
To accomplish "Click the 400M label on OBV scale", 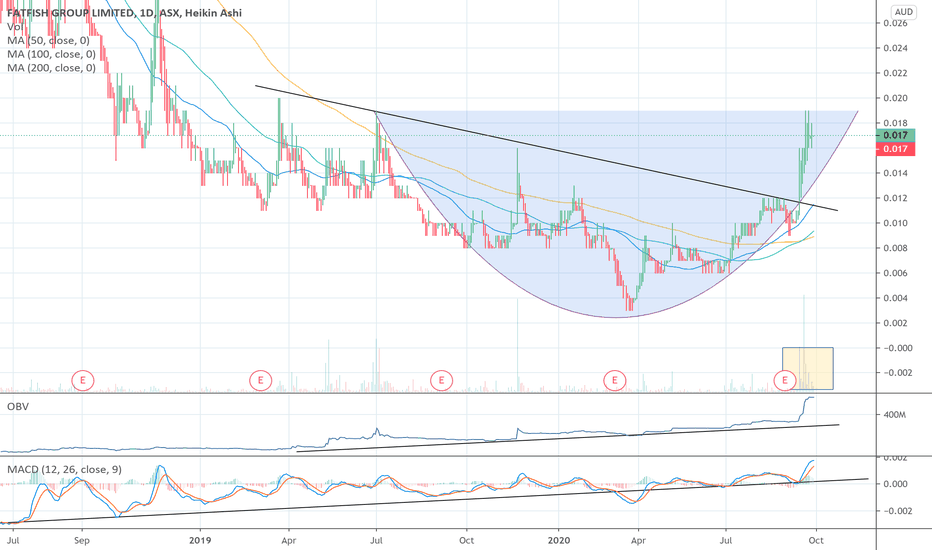I will click(895, 414).
